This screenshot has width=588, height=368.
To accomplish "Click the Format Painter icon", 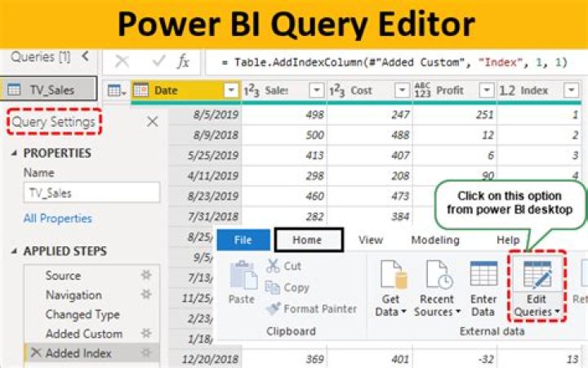I will [x=273, y=308].
